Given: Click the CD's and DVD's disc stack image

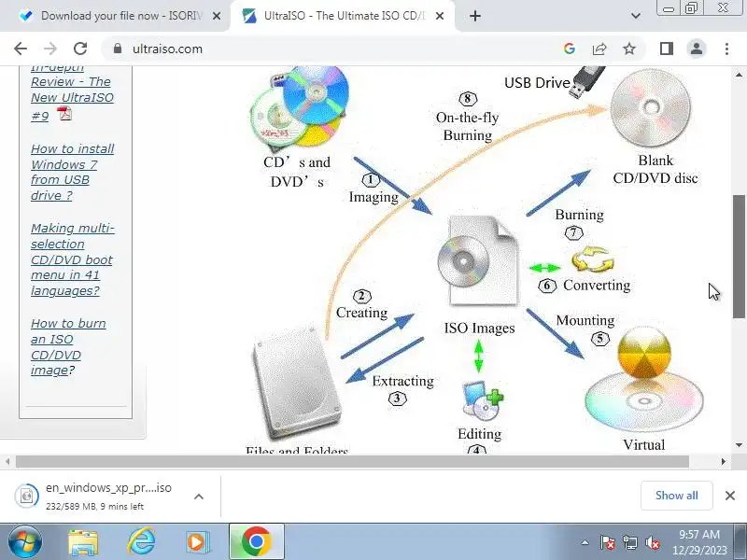Looking at the screenshot, I should pos(299,107).
